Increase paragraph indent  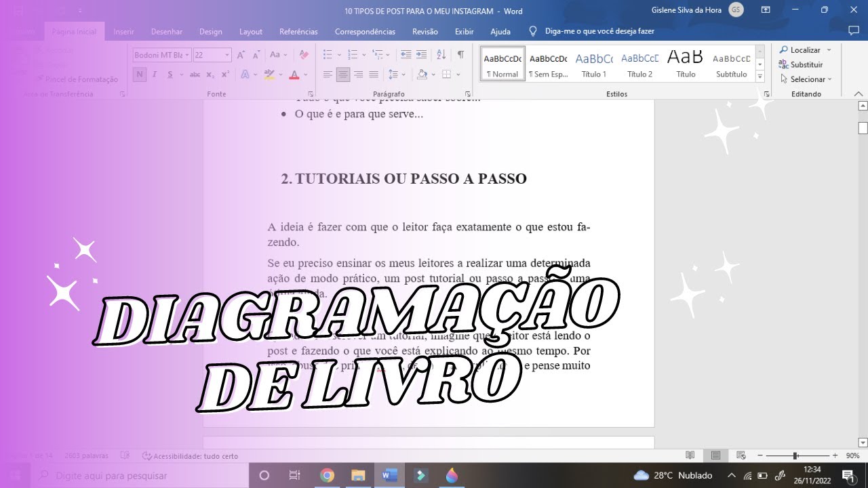(x=421, y=55)
